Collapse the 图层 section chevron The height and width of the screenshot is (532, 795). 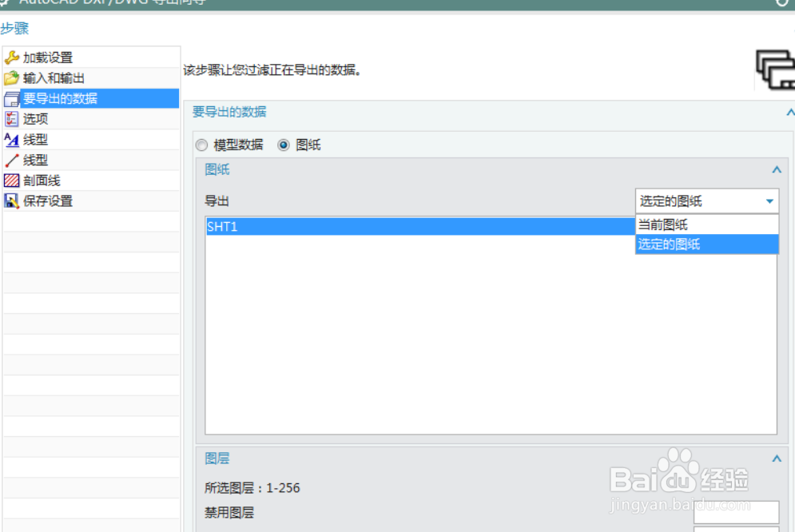(x=776, y=459)
